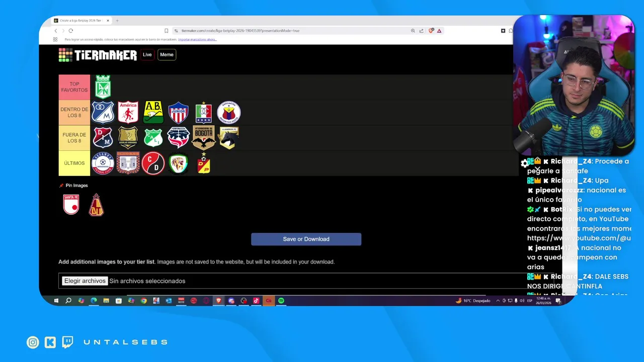The image size is (644, 362).
Task: Go forward in the browser
Action: tap(63, 31)
